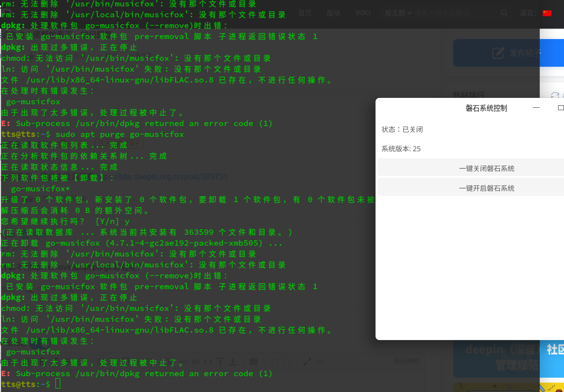The image size is (564, 392).
Task: Click the 'go-musicfox*' package line in terminal
Action: tap(41, 189)
